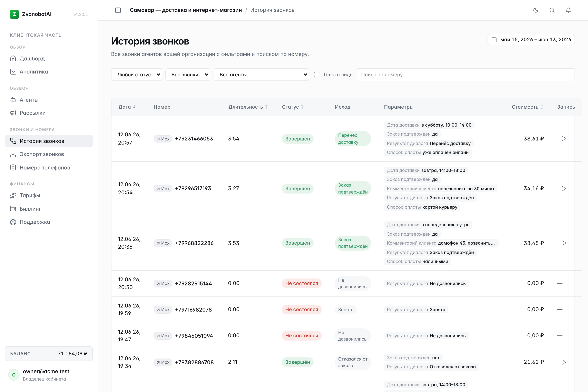
Task: Click Перенёс доставку outcome badge
Action: point(353,139)
